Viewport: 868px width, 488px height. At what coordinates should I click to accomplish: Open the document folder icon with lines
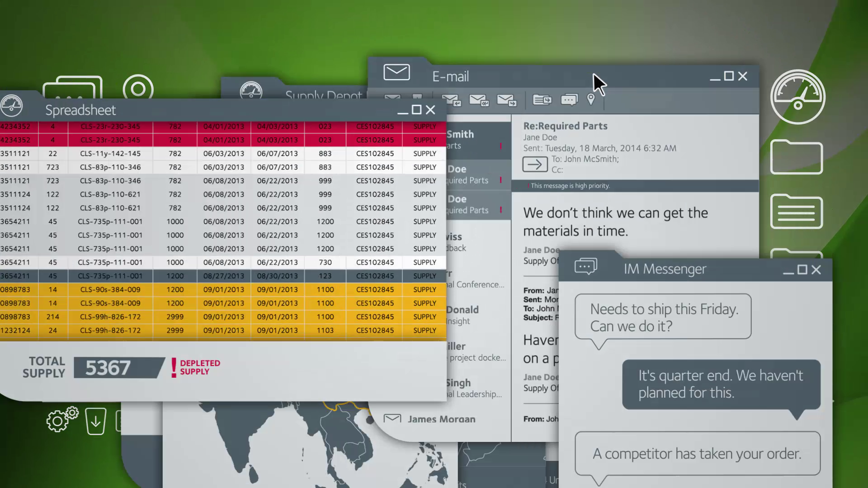(796, 211)
